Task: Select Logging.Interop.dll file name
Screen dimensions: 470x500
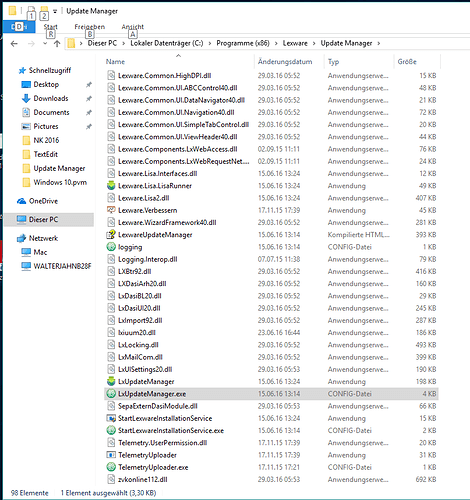Action: click(148, 259)
